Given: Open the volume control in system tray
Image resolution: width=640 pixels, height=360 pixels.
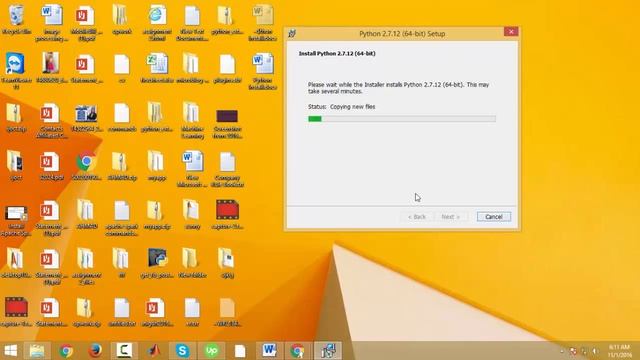Looking at the screenshot, I should click(596, 351).
